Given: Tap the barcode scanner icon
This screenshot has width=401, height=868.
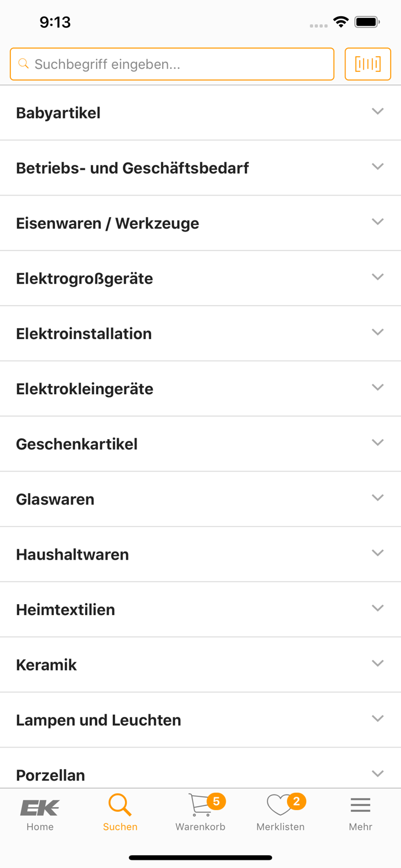Looking at the screenshot, I should pyautogui.click(x=368, y=64).
